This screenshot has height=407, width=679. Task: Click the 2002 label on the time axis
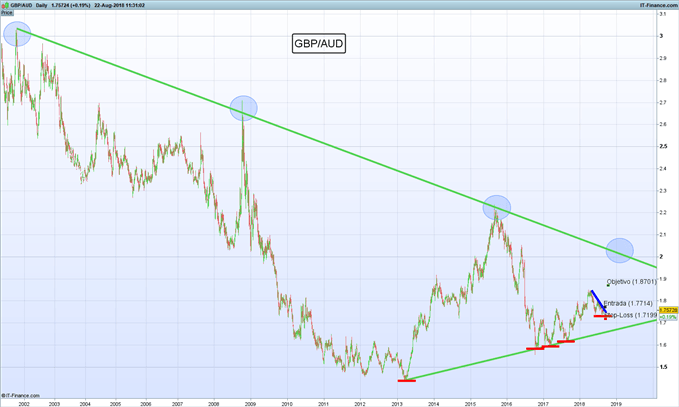click(x=24, y=404)
